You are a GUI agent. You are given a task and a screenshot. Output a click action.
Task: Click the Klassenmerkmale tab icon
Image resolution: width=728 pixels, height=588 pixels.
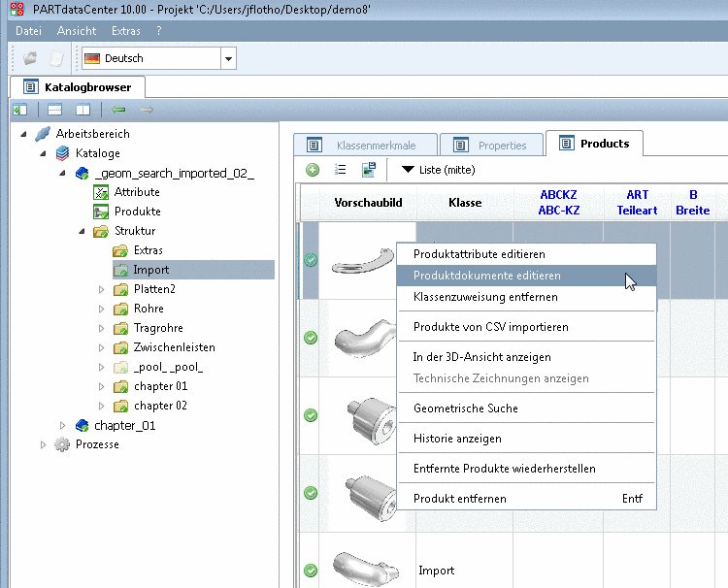point(314,146)
